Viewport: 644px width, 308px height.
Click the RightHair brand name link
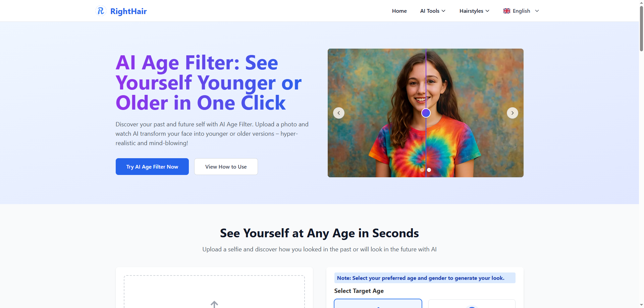128,11
